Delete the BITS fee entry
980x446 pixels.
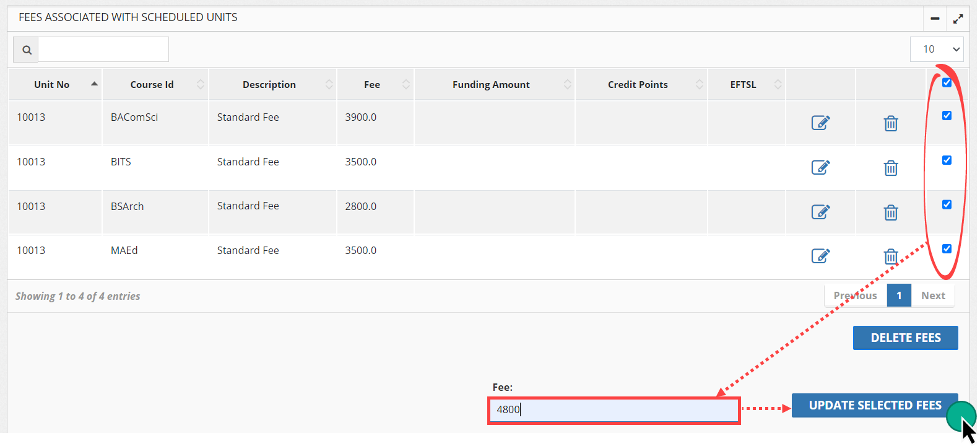(890, 168)
